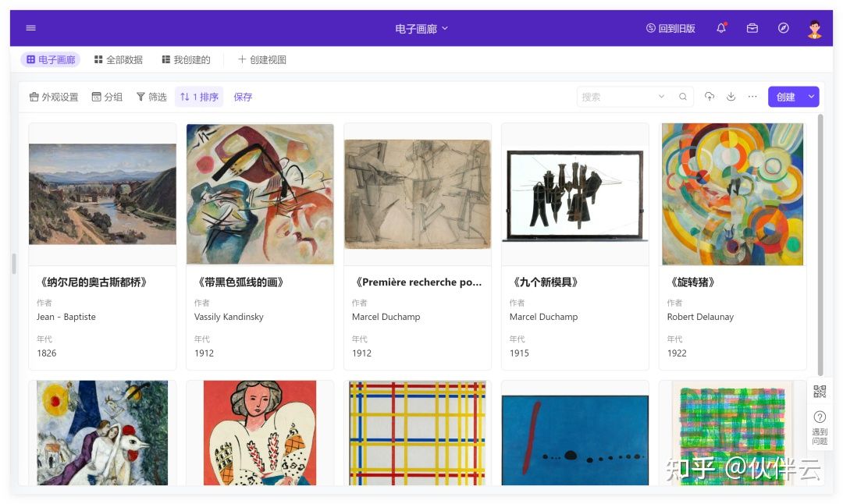Open the Première recherche sketch thumbnail
The height and width of the screenshot is (504, 843).
coord(418,194)
